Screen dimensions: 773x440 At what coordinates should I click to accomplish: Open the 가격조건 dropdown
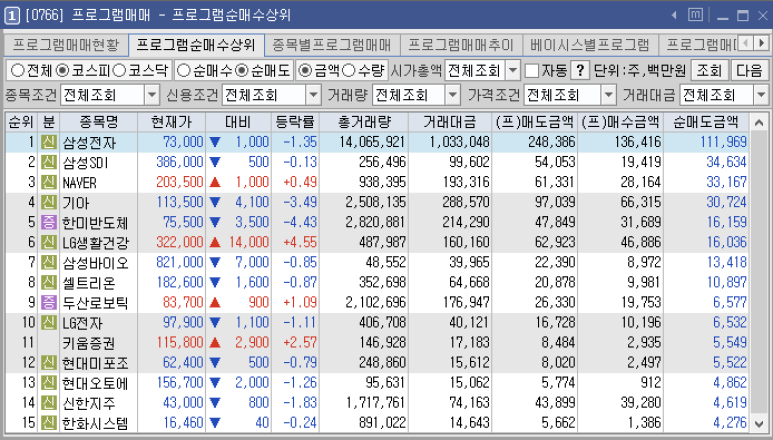click(x=609, y=95)
